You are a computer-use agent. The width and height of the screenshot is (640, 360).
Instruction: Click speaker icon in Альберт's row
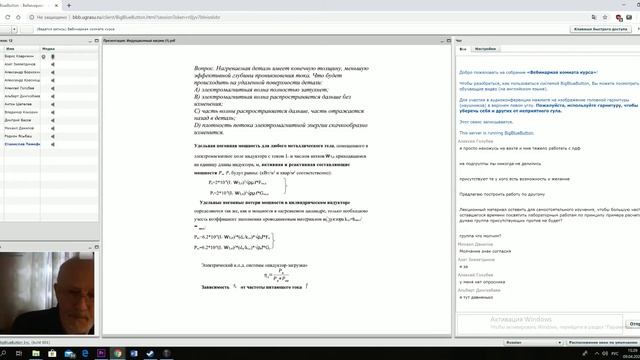pyautogui.click(x=53, y=96)
